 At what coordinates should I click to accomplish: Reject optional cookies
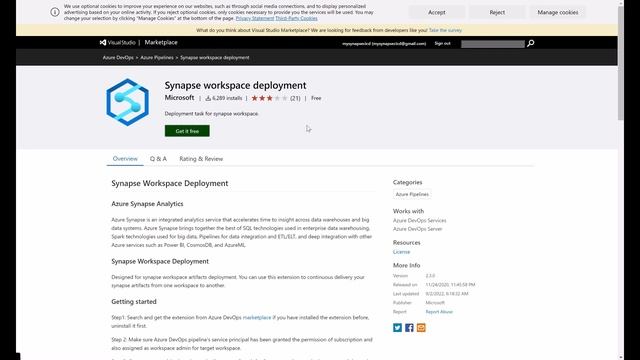pyautogui.click(x=497, y=12)
